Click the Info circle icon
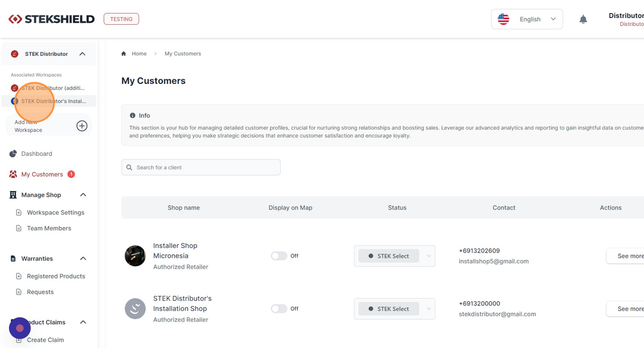Screen dimensions: 644x348 [x=132, y=116]
